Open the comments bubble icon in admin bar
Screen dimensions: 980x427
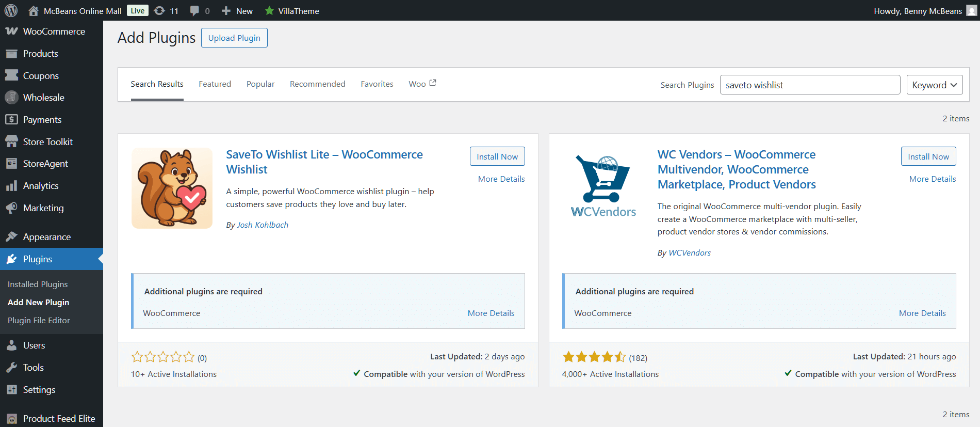(194, 11)
